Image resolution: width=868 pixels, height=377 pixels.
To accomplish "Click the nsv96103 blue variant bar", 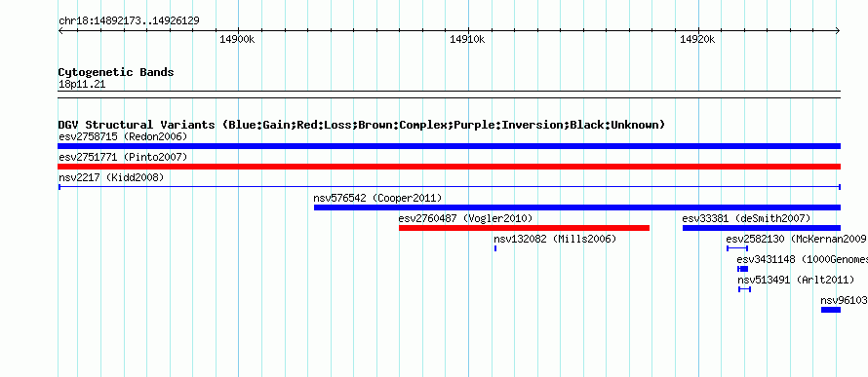I will (830, 310).
